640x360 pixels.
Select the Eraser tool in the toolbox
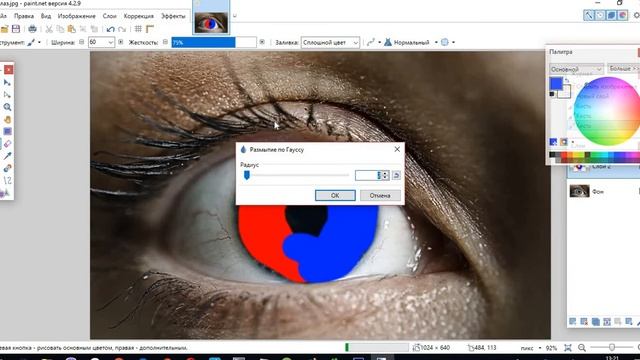pos(7,144)
